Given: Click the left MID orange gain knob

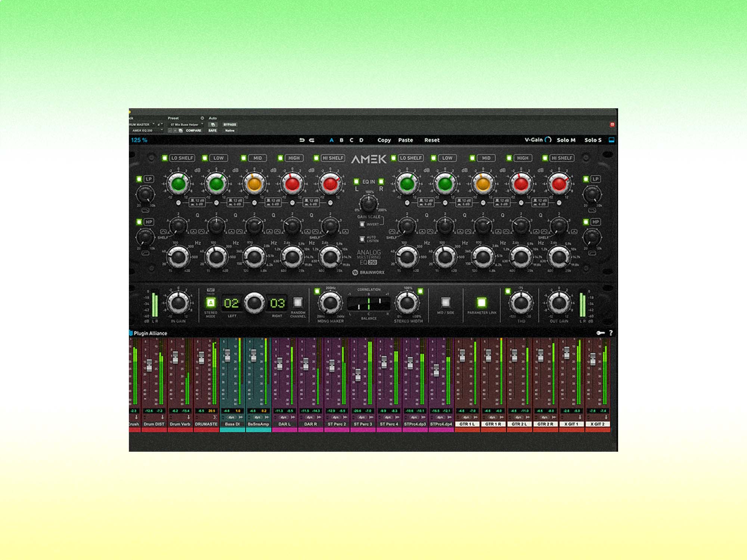Looking at the screenshot, I should tap(254, 184).
